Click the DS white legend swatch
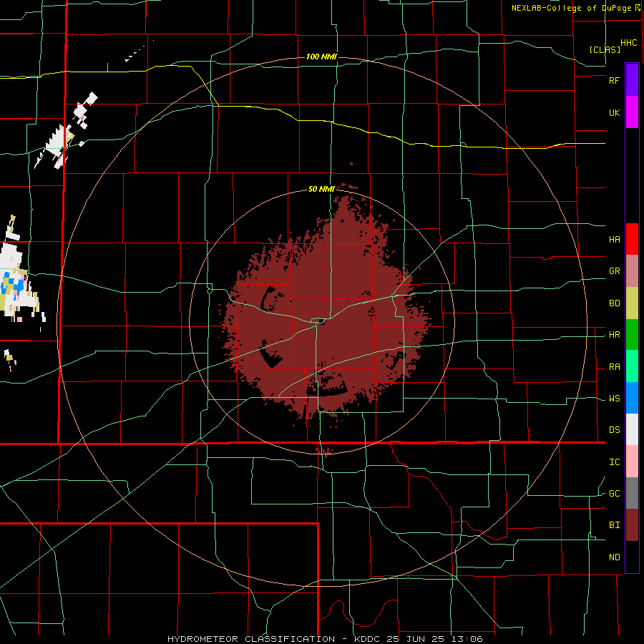This screenshot has width=644, height=644. [632, 429]
